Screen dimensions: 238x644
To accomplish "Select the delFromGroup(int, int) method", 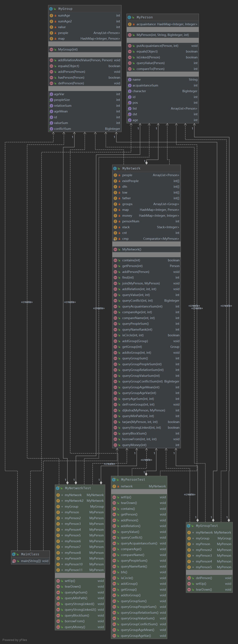I will click(x=146, y=405).
